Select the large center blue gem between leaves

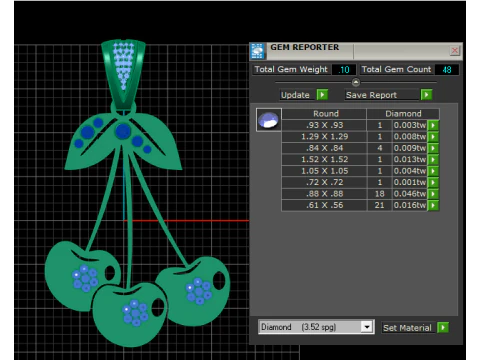123,131
